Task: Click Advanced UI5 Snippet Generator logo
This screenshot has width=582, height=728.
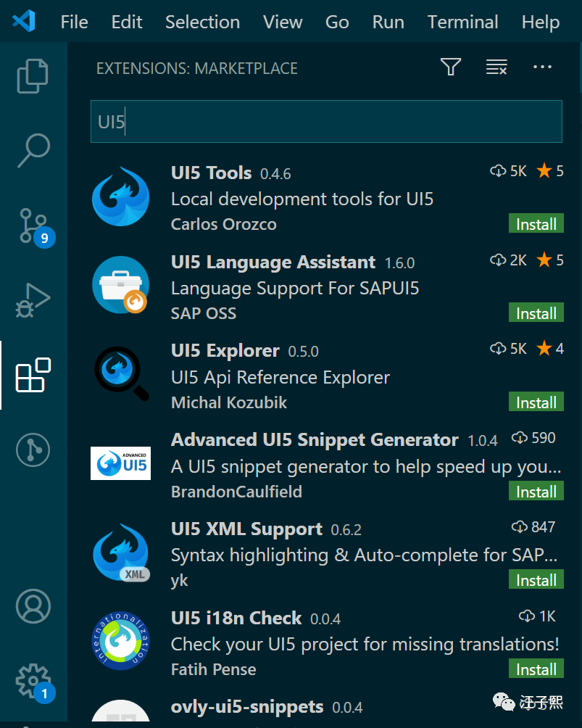Action: pos(120,463)
